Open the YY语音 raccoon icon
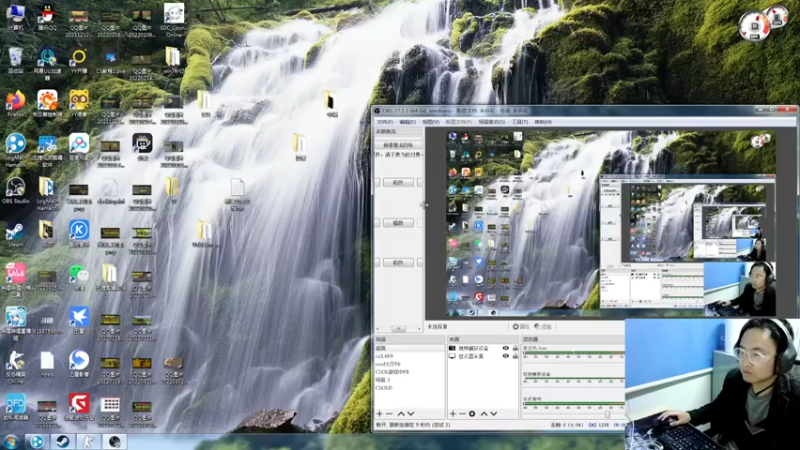This screenshot has height=450, width=800. pos(79,104)
